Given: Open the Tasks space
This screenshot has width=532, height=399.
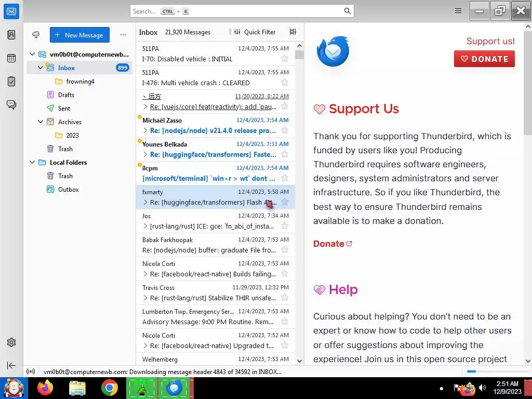Looking at the screenshot, I should (x=11, y=82).
